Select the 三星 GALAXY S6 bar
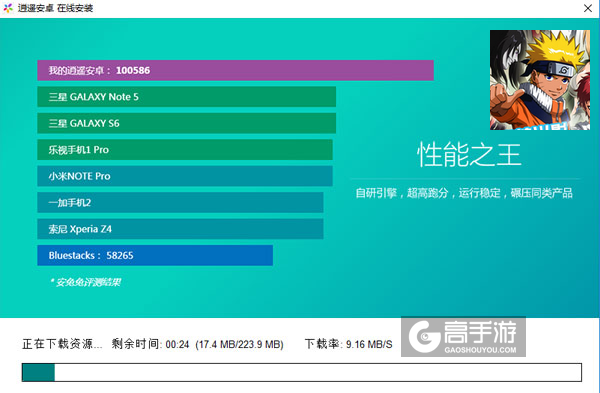 [187, 123]
